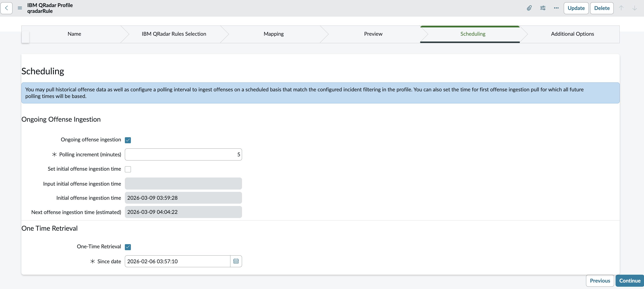Personalize form via the sliders icon
The image size is (644, 289).
tap(543, 8)
